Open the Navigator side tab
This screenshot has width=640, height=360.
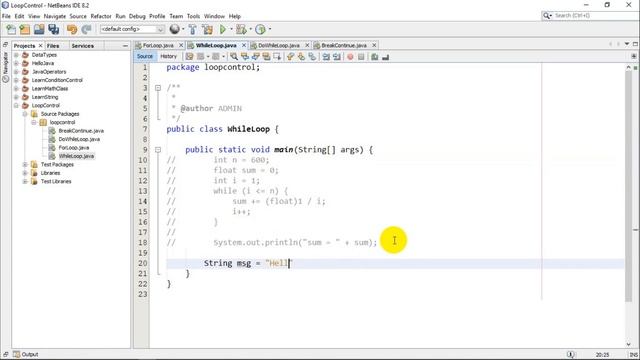[5, 67]
